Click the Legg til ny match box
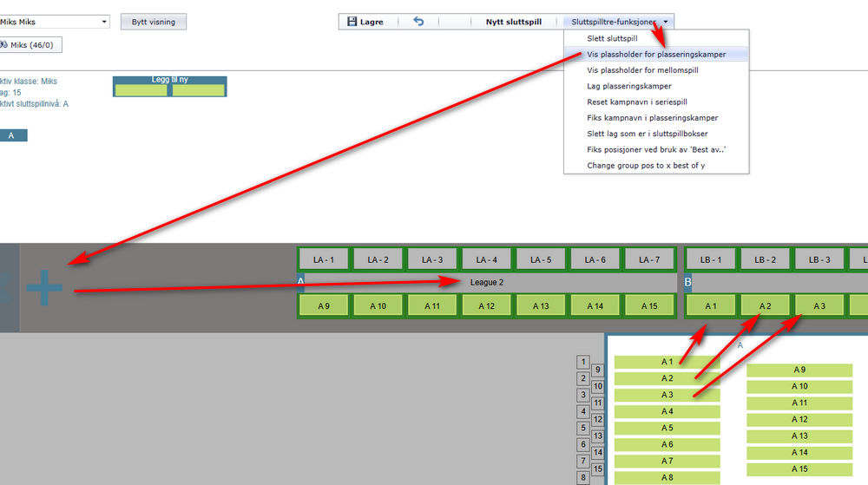This screenshot has width=868, height=485. point(170,87)
